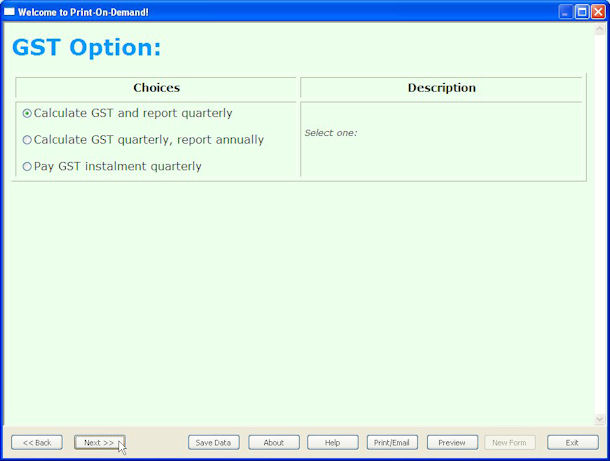Click the application icon in the title bar
The image size is (610, 461).
point(10,11)
